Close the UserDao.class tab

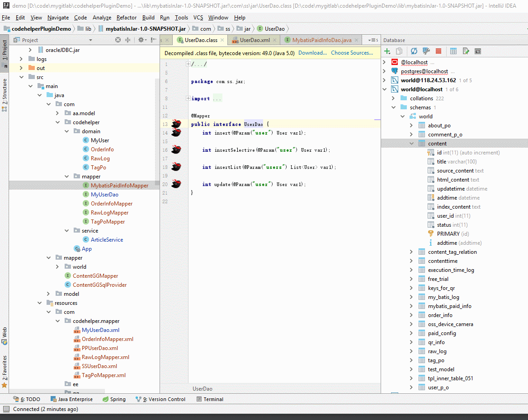pos(222,40)
